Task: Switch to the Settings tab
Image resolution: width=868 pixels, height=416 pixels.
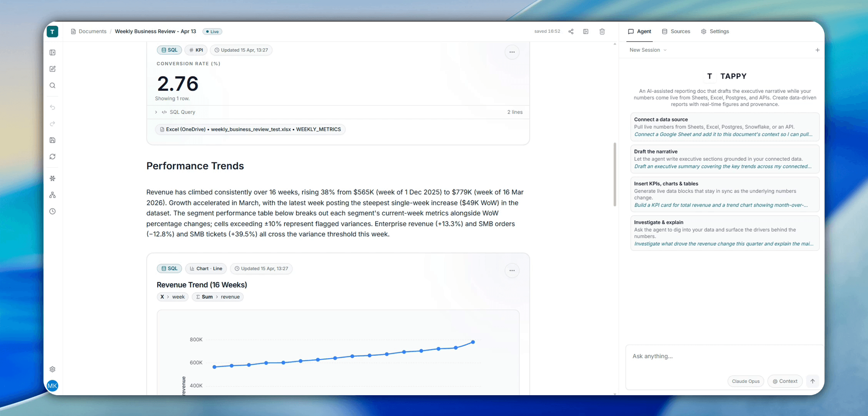Action: click(715, 32)
